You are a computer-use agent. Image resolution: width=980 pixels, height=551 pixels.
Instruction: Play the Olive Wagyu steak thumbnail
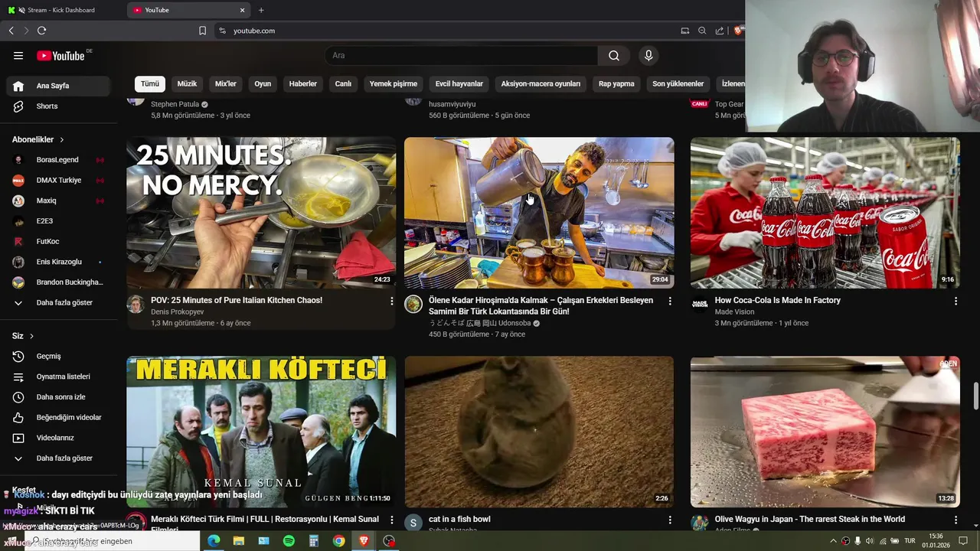[825, 432]
